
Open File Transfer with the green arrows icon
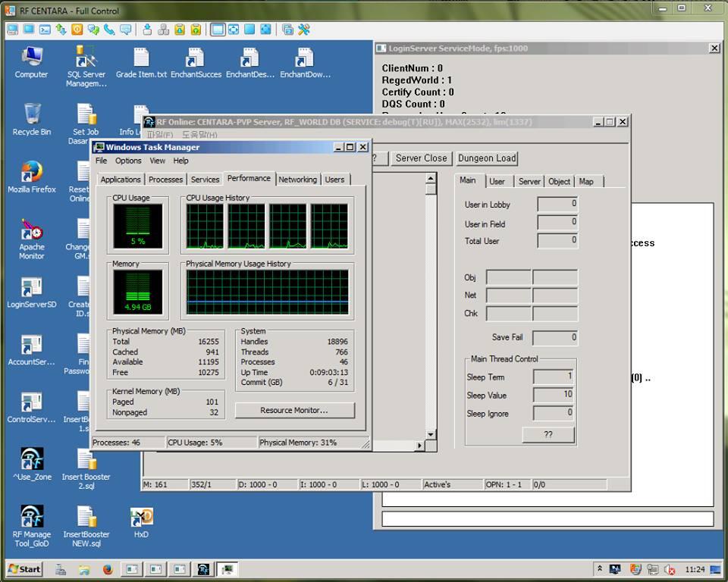[61, 30]
